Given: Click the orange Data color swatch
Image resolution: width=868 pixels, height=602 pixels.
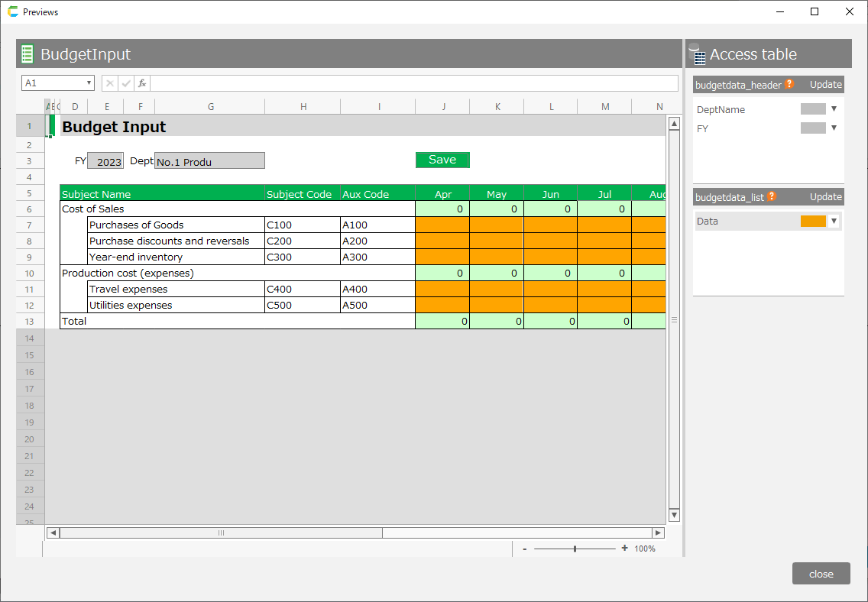Looking at the screenshot, I should [813, 222].
